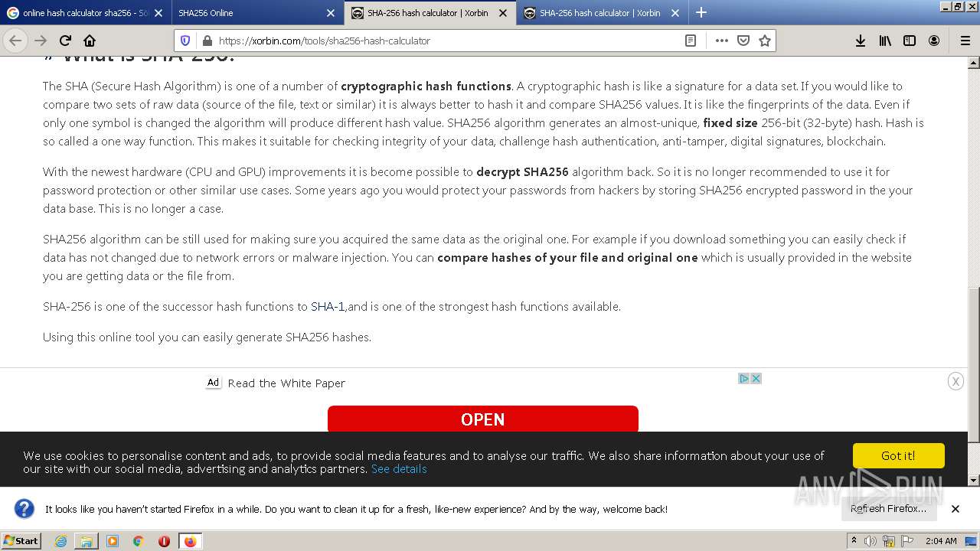
Task: Switch to the SHA256 Online tab
Action: 249,13
